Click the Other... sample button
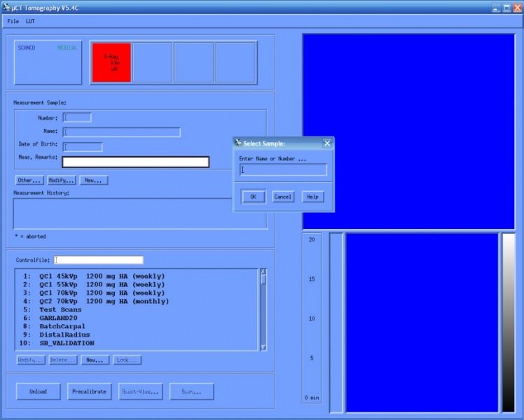The image size is (524, 420). (x=29, y=181)
